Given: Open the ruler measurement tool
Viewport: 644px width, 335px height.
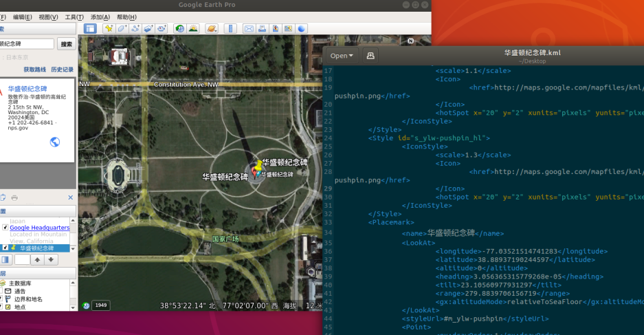Looking at the screenshot, I should coord(230,28).
